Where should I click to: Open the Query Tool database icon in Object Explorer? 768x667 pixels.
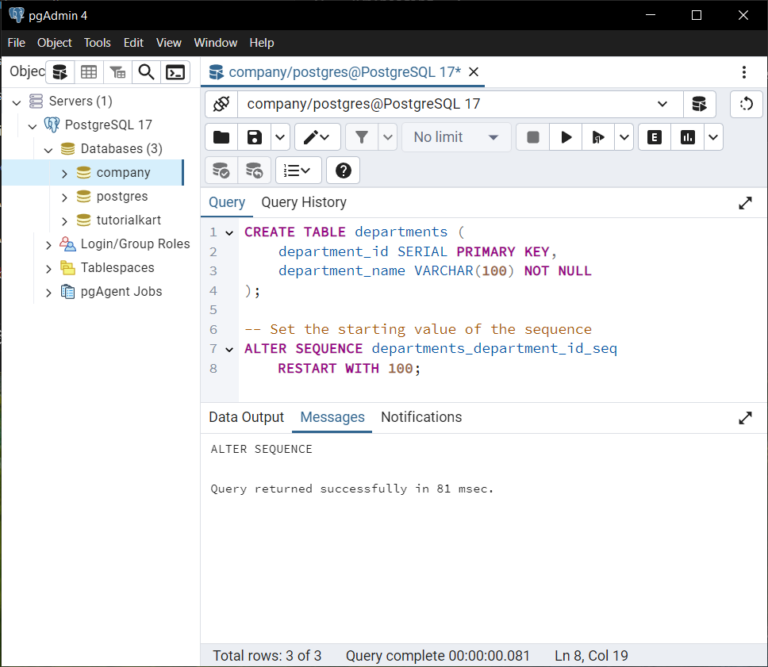[60, 72]
